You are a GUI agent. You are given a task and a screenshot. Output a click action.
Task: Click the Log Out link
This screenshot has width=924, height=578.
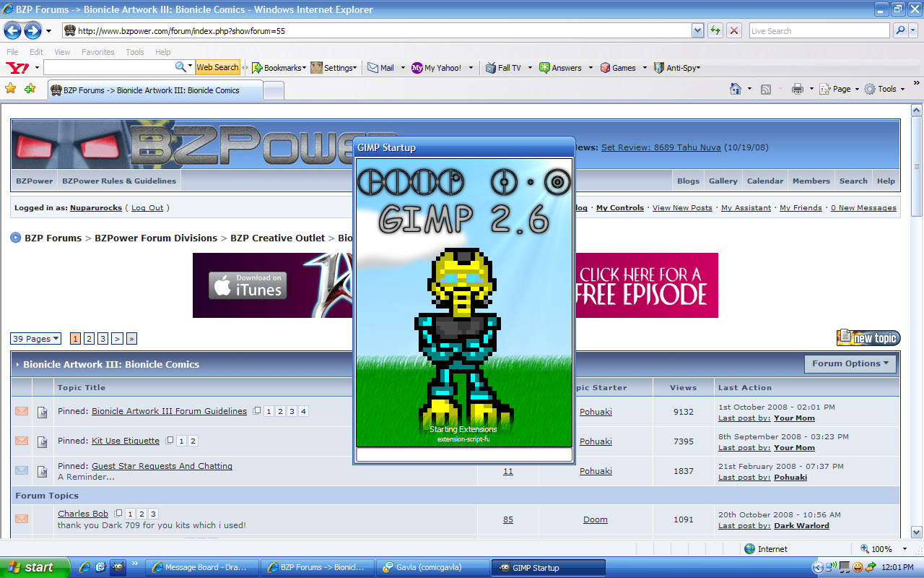point(147,208)
